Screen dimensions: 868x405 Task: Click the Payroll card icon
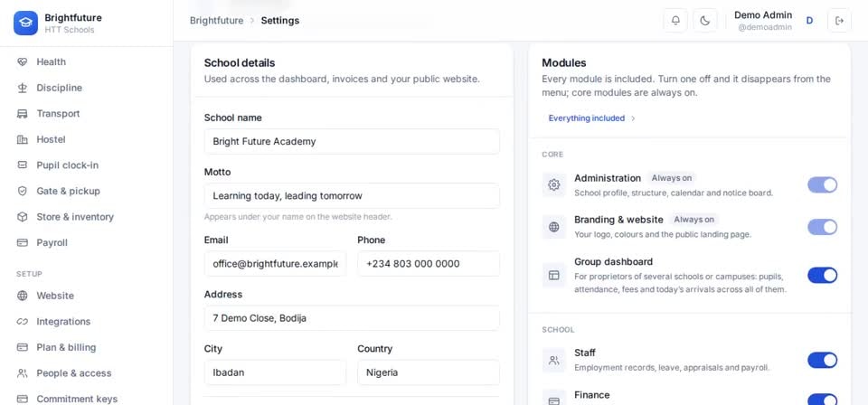click(x=22, y=243)
